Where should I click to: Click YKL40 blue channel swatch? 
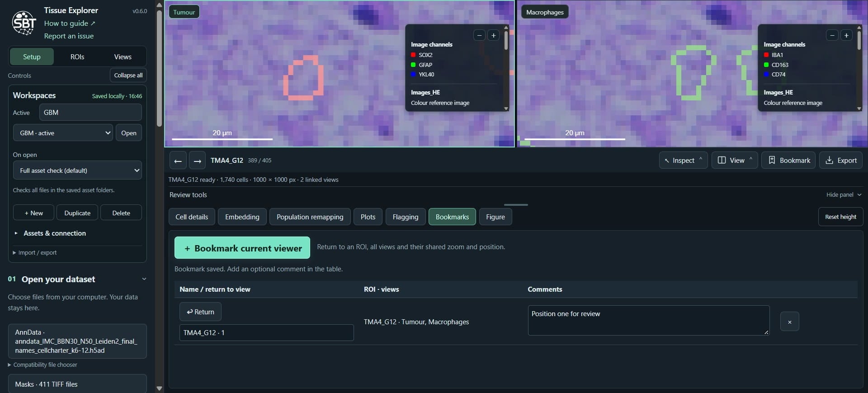pos(413,74)
